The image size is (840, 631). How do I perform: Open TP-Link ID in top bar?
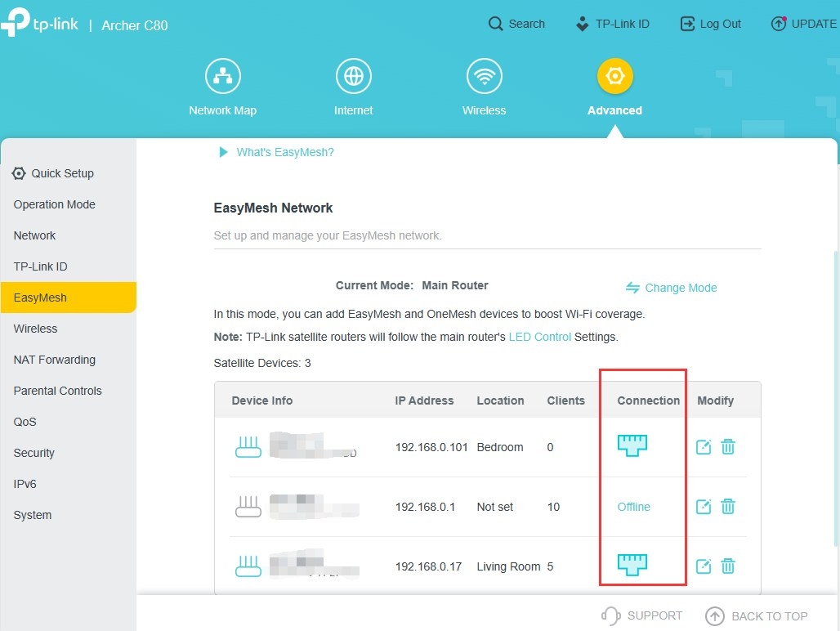coord(612,24)
